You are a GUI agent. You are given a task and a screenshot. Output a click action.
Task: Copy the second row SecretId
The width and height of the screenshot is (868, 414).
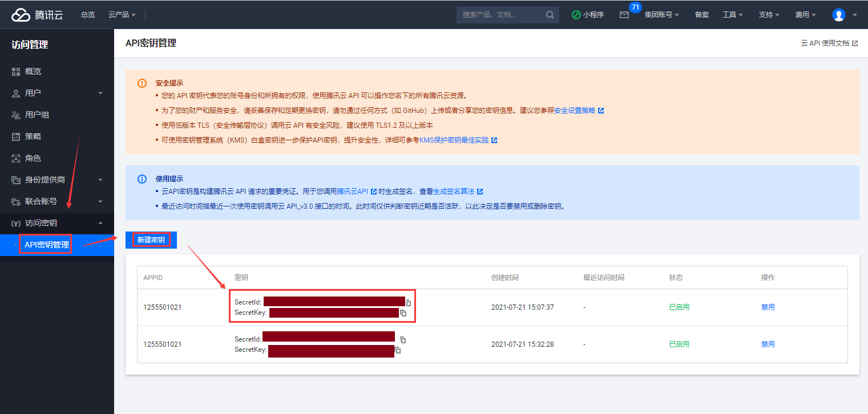tap(403, 339)
